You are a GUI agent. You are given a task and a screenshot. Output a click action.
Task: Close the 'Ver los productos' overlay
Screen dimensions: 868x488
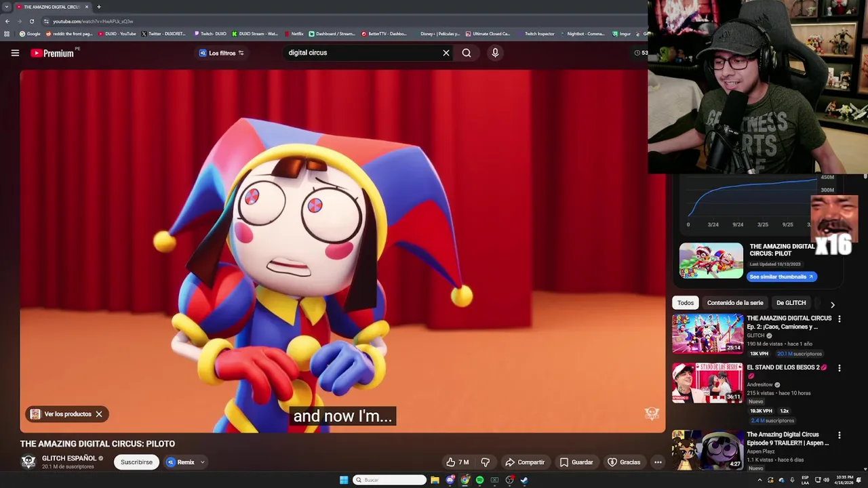(99, 414)
